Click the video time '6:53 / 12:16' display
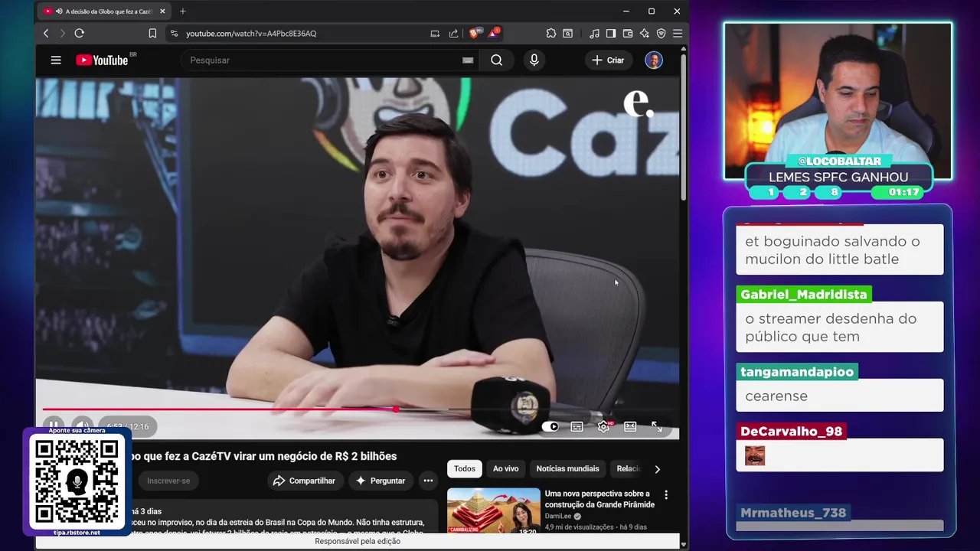 click(x=128, y=427)
